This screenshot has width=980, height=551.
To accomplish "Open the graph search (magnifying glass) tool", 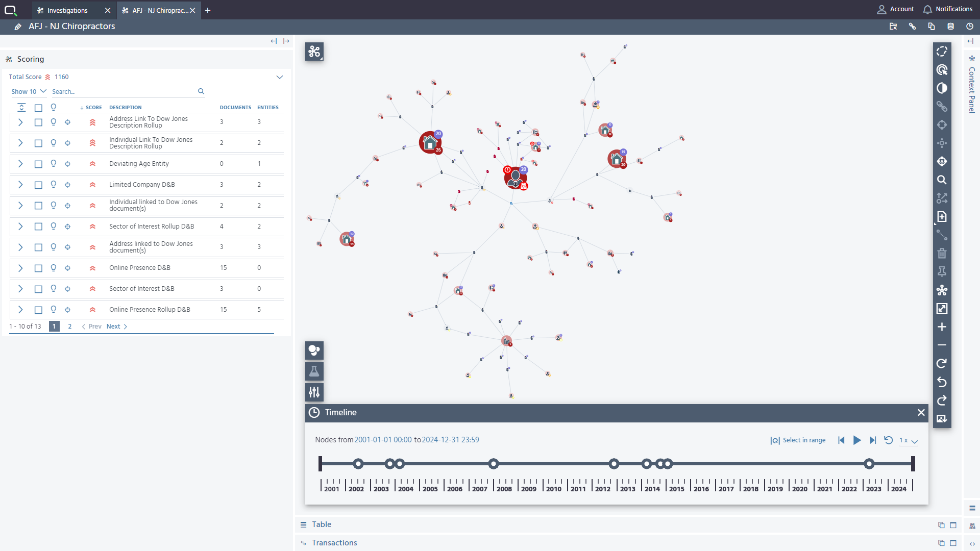I will point(942,180).
